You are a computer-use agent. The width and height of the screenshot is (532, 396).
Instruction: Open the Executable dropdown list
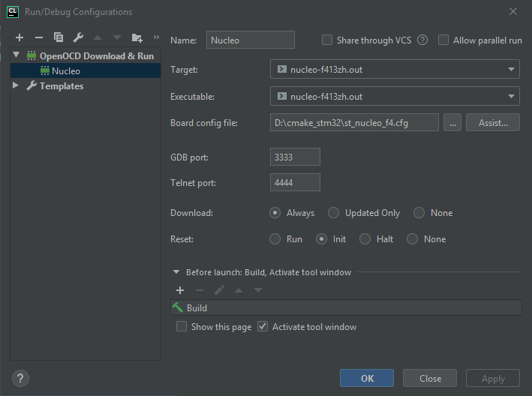pos(395,96)
